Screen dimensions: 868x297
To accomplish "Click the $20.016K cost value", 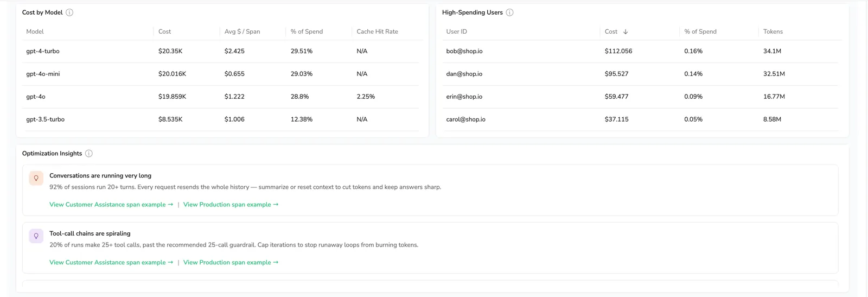I will (172, 74).
